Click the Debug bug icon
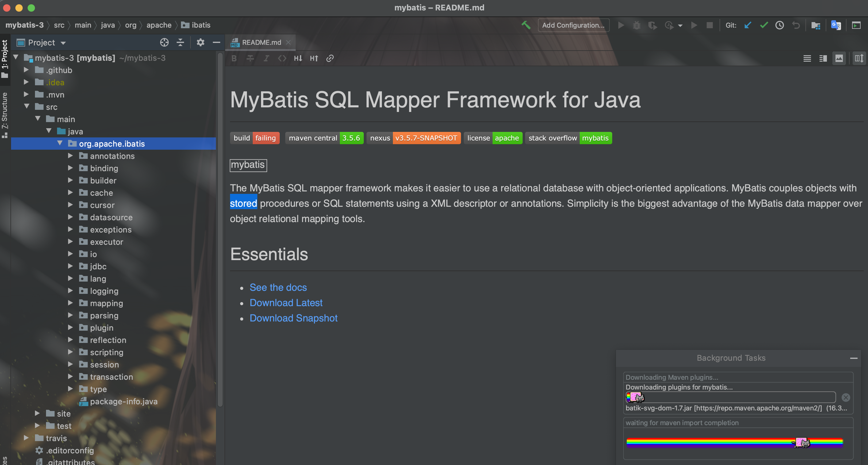This screenshot has width=868, height=465. [636, 25]
